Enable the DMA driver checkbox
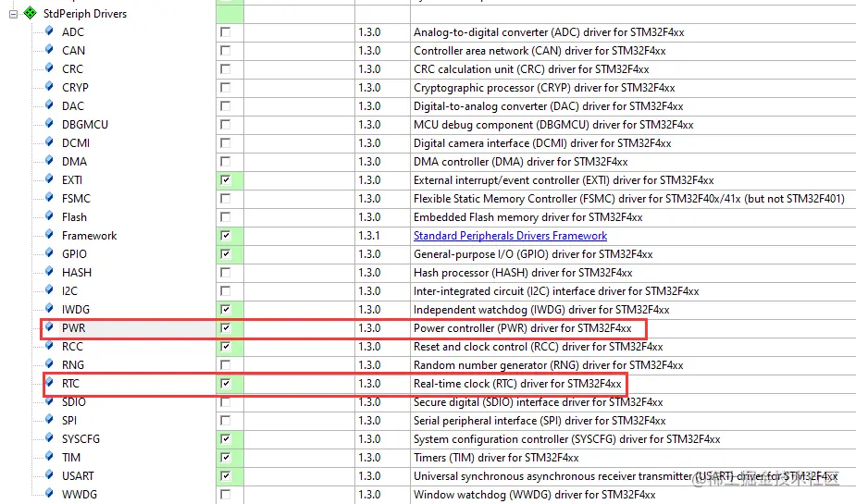856x504 pixels. point(225,162)
